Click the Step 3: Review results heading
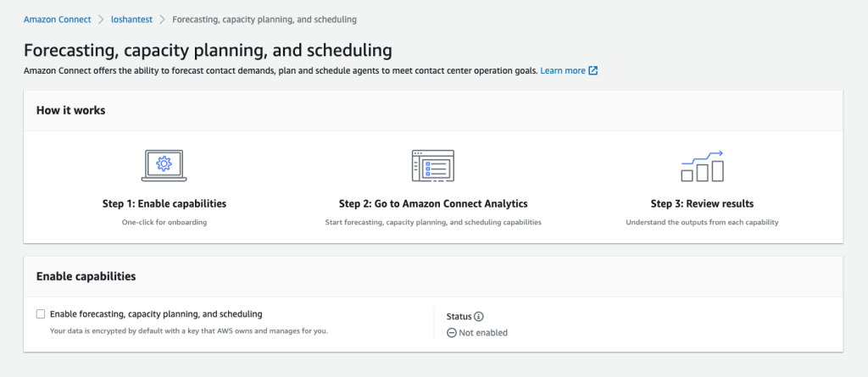This screenshot has height=377, width=868. tap(702, 204)
